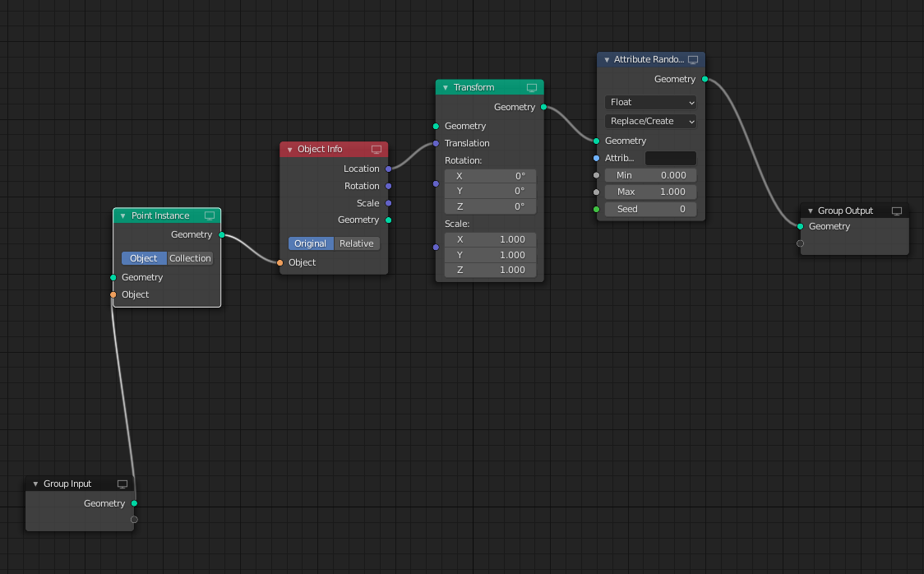Screen dimensions: 924x574
Task: Adjust the Max value slider field
Action: coord(650,192)
